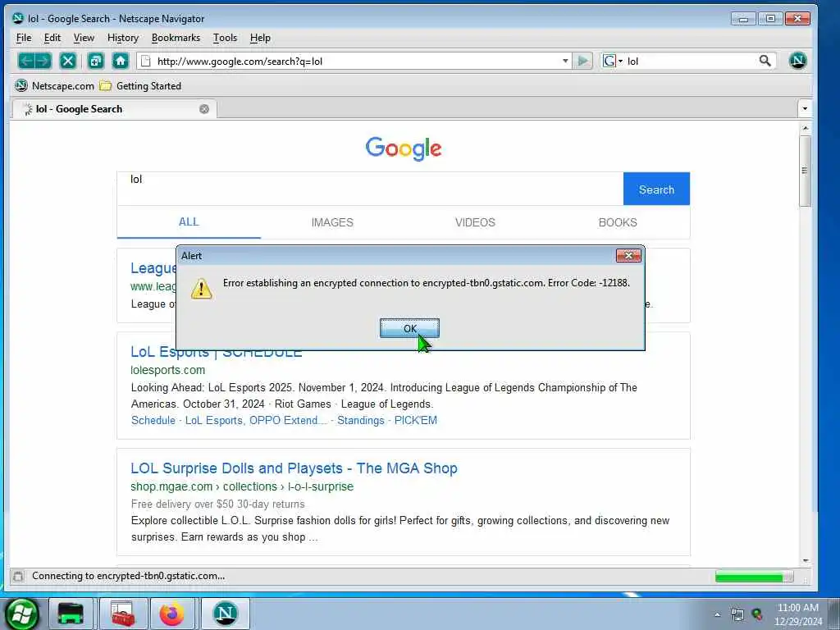
Task: Click the Back navigation arrow
Action: 27,61
